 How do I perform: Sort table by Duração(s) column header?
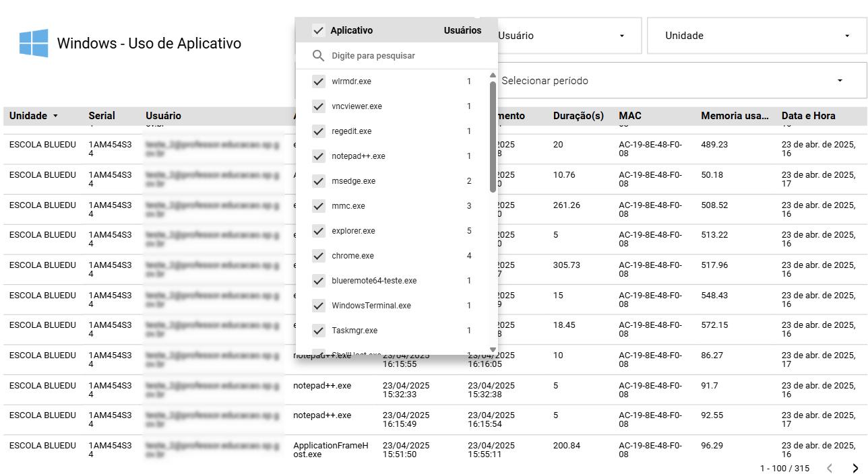pos(578,116)
